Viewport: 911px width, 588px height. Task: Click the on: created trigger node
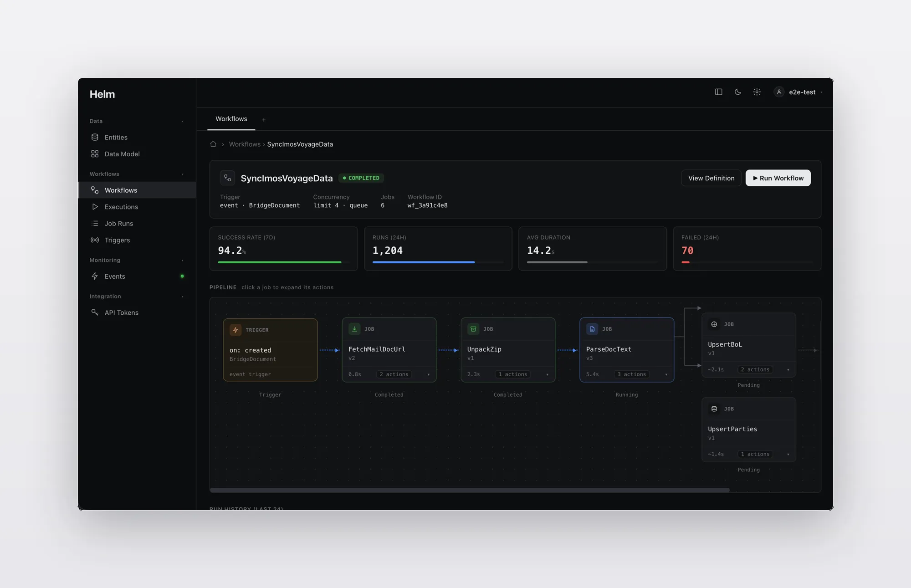(270, 350)
